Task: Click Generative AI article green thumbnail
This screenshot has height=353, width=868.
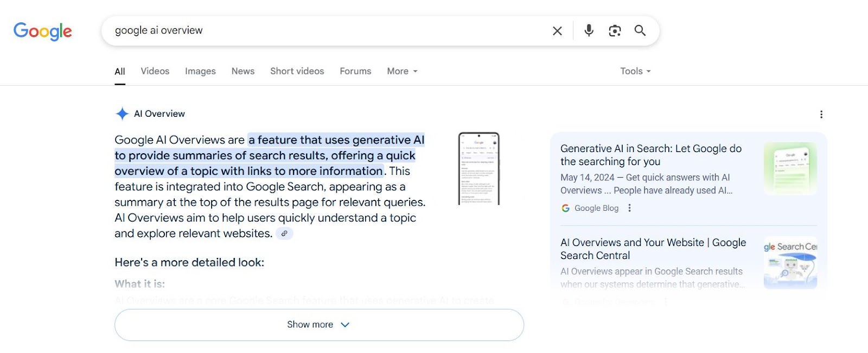Action: (790, 168)
